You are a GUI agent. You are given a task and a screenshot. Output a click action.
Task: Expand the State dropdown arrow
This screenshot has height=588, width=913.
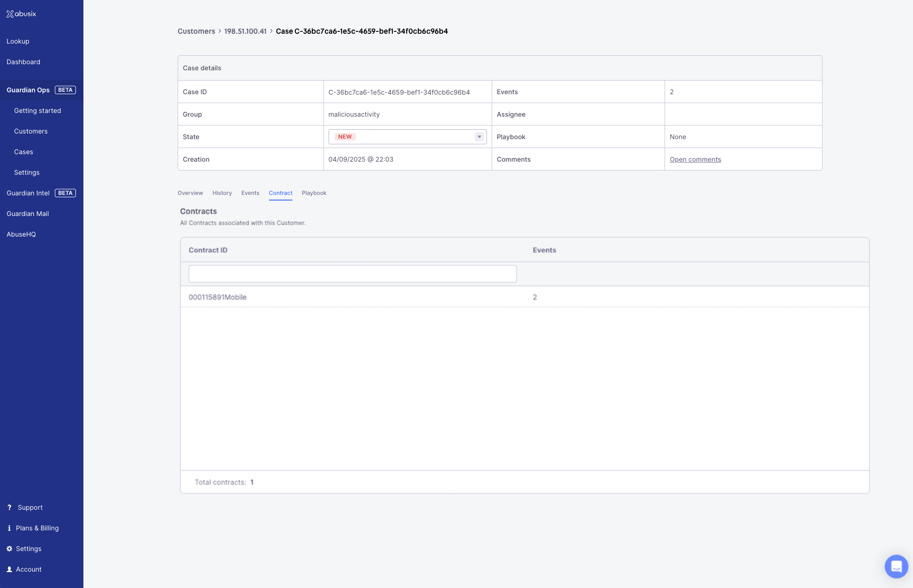(479, 137)
